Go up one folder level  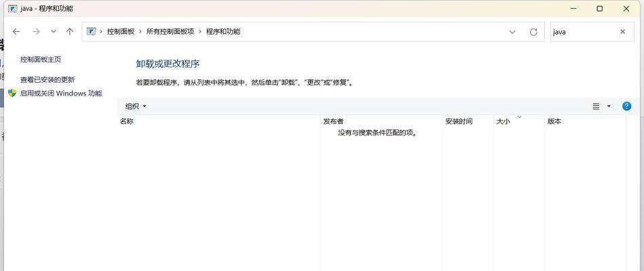pos(70,32)
